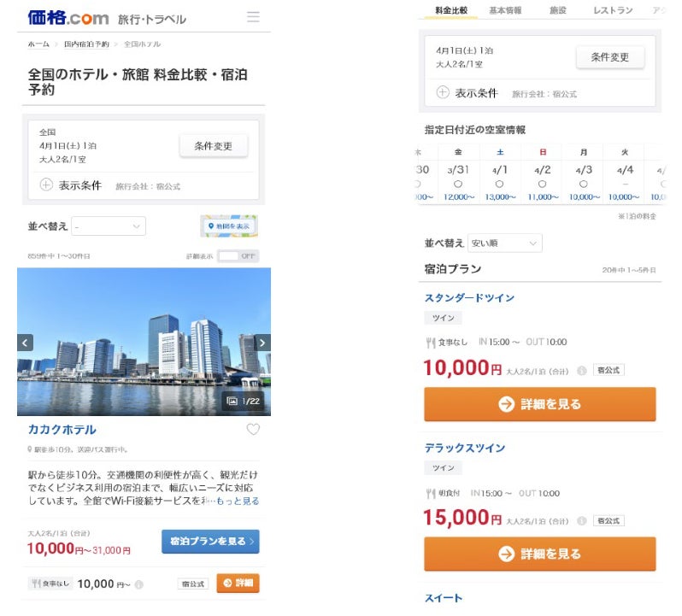
Task: Toggle the 詳細表示 OFF switch
Action: click(x=238, y=255)
